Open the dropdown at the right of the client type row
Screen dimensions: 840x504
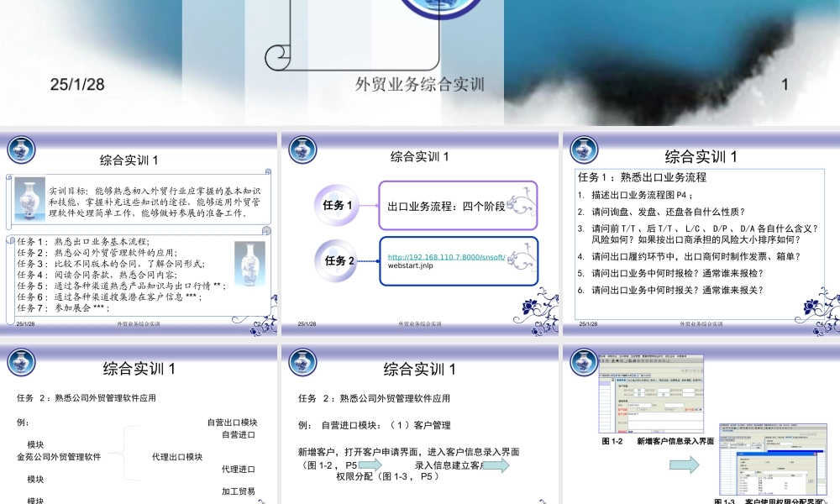[698, 409]
